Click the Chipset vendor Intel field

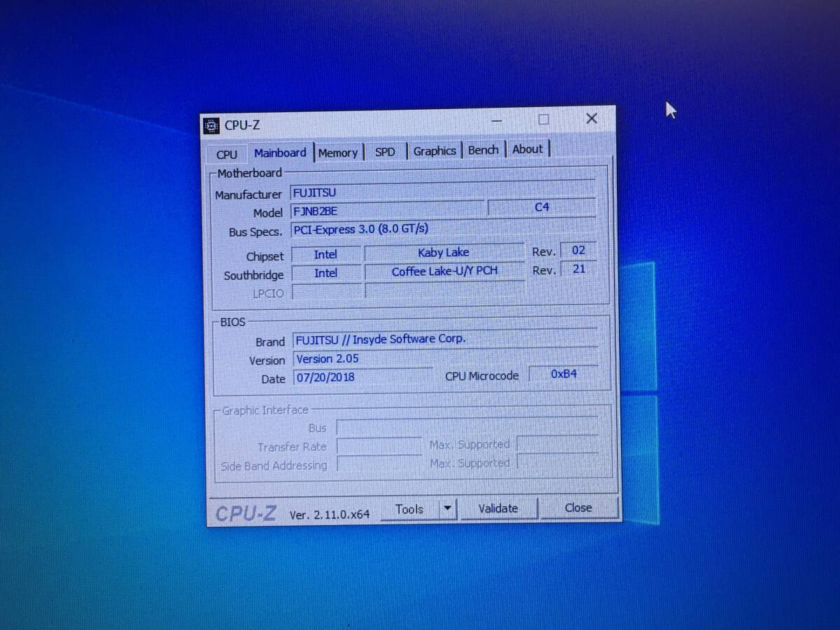(x=326, y=255)
